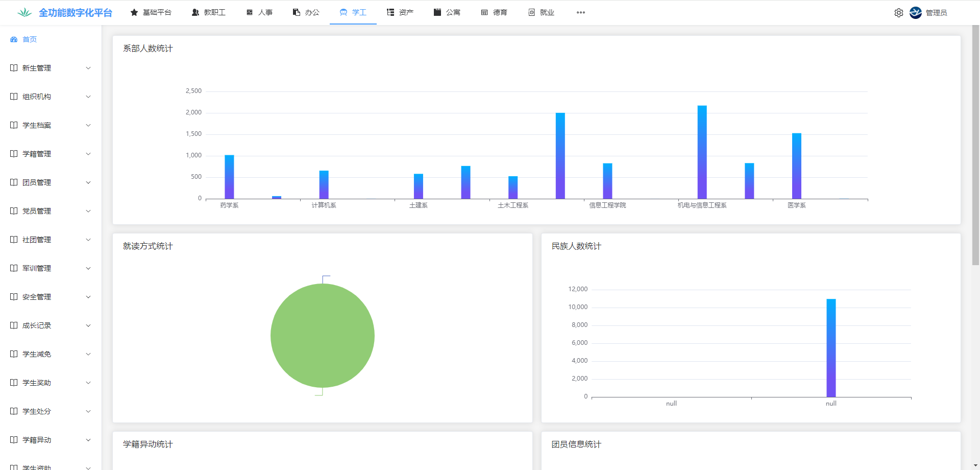The image size is (980, 470).
Task: Expand the 新生管理 sidebar menu
Action: point(50,68)
